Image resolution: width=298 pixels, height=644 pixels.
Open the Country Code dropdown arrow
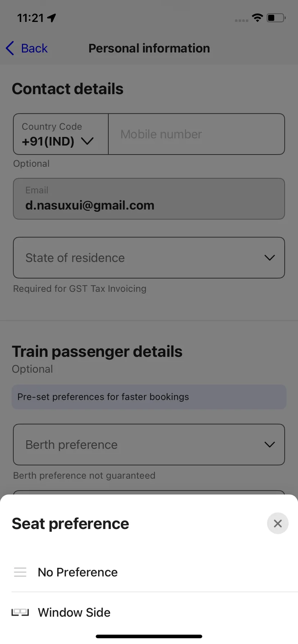pyautogui.click(x=87, y=141)
